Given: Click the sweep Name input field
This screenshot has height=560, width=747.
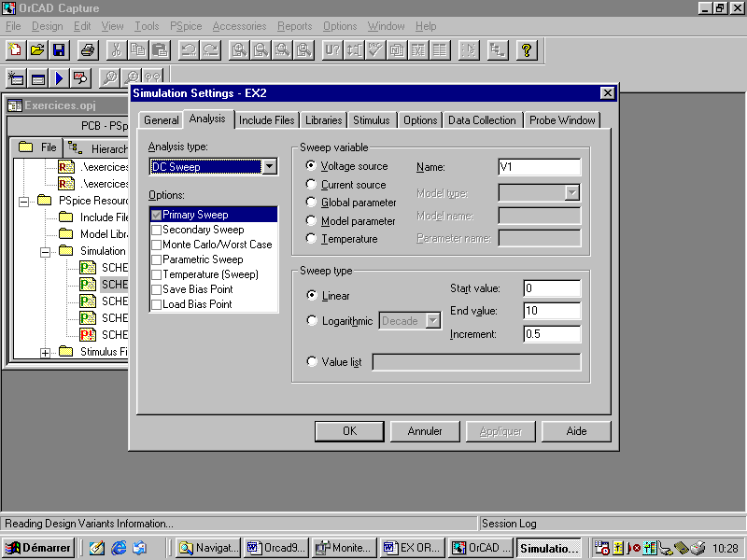Looking at the screenshot, I should tap(540, 167).
